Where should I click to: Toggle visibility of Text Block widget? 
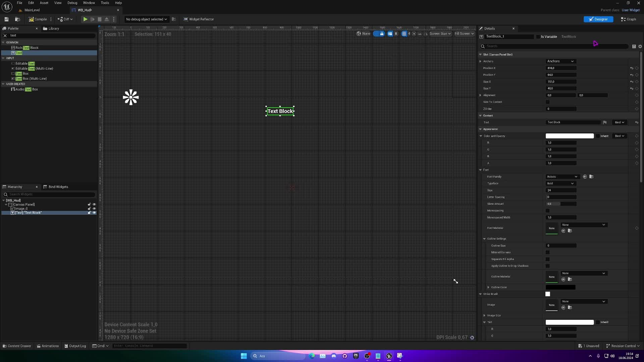pyautogui.click(x=94, y=213)
